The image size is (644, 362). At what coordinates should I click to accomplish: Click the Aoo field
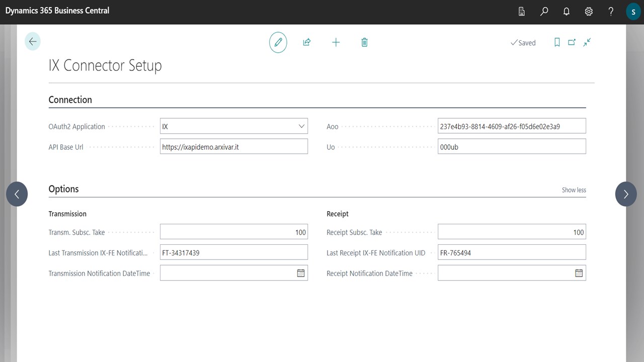(x=512, y=126)
